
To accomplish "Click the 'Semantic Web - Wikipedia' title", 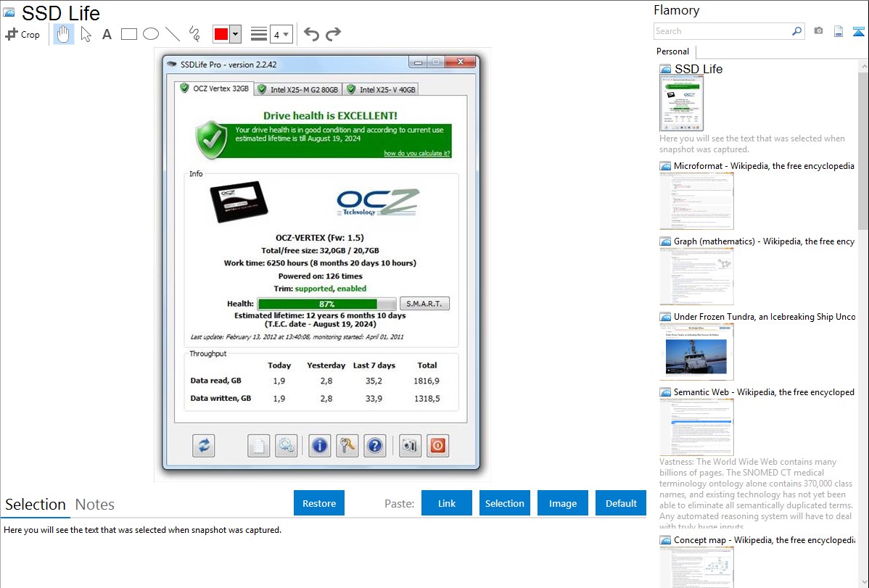I will (764, 392).
